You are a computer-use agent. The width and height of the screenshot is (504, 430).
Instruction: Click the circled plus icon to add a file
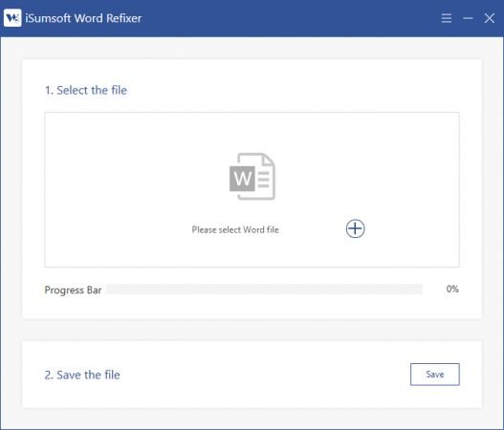(355, 228)
